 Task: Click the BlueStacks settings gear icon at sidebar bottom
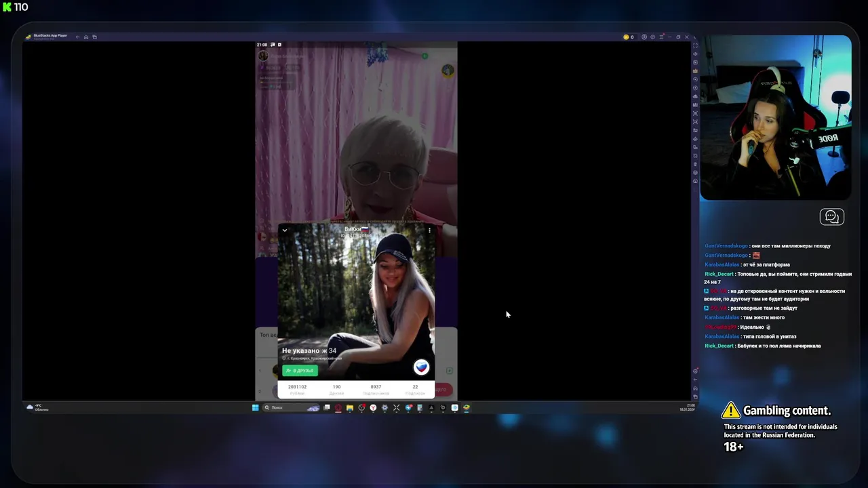[695, 371]
